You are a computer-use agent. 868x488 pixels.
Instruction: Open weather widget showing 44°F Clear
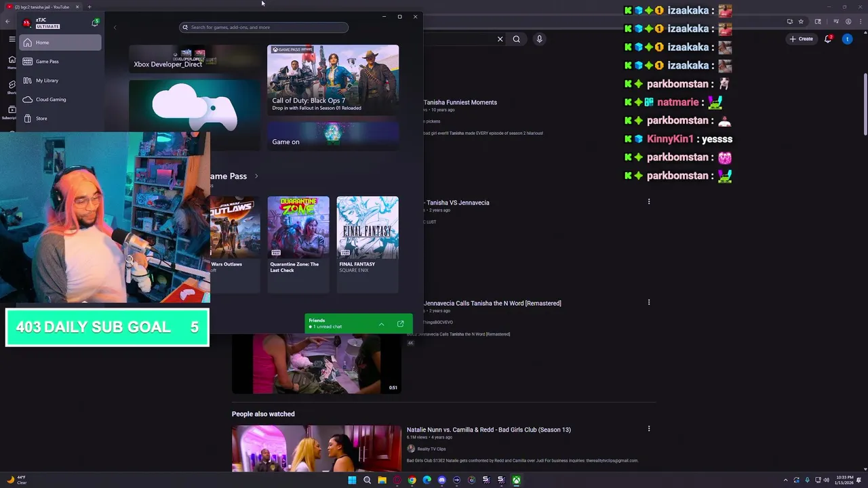pos(16,480)
